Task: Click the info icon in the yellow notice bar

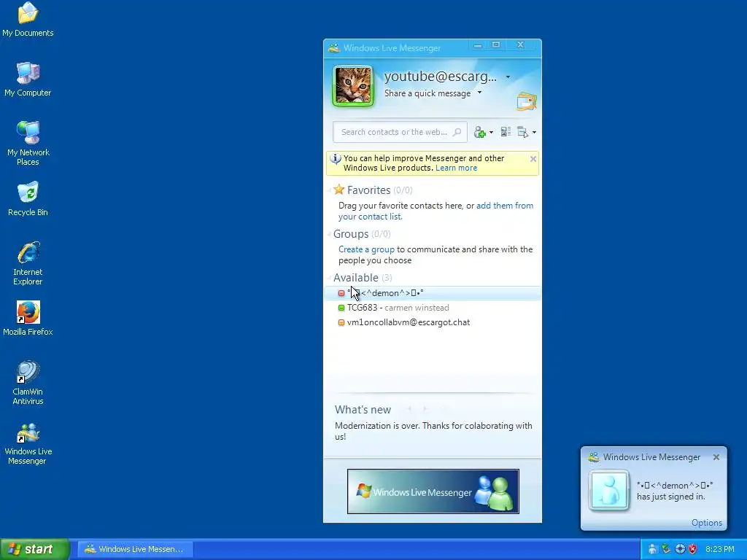Action: pyautogui.click(x=336, y=159)
